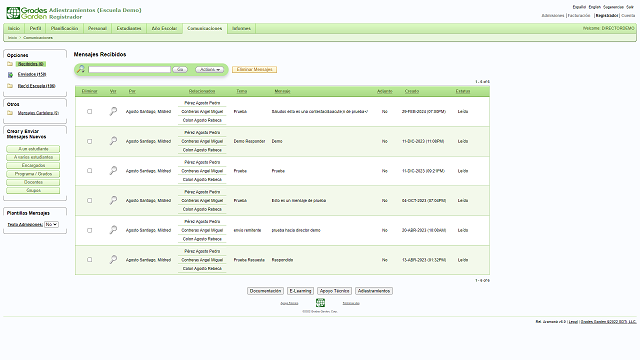Sort by the Relacionados column header
The image size is (640, 360).
202,91
